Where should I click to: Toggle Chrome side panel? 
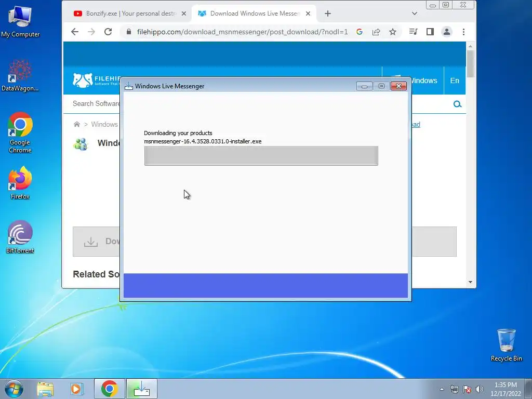point(430,32)
